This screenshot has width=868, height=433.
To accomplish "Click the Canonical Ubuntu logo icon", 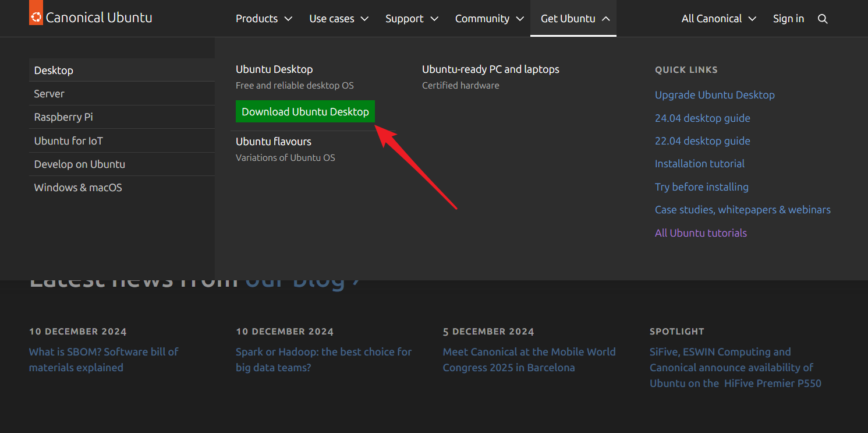I will (x=36, y=13).
